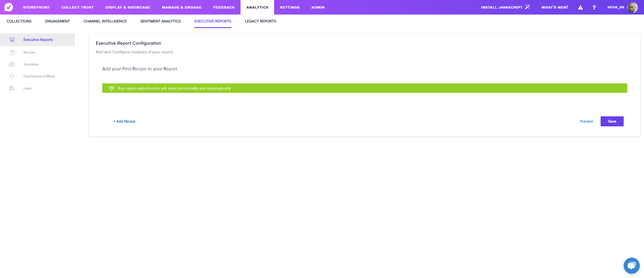Open the live chat bubble

[632, 266]
